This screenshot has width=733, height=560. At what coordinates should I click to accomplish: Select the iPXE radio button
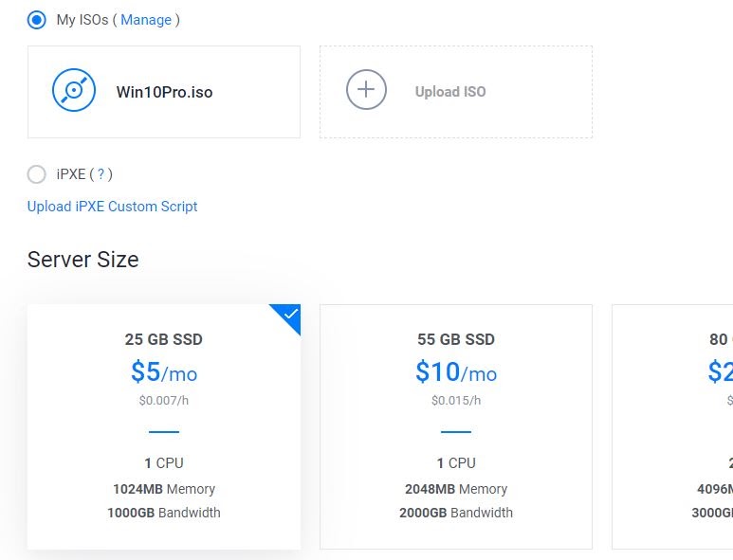36,174
